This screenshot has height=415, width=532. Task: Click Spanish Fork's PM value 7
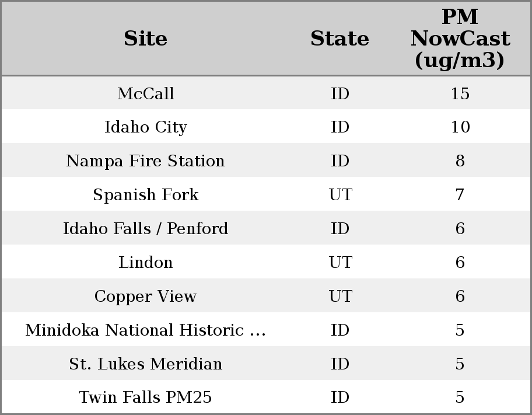[x=460, y=195]
